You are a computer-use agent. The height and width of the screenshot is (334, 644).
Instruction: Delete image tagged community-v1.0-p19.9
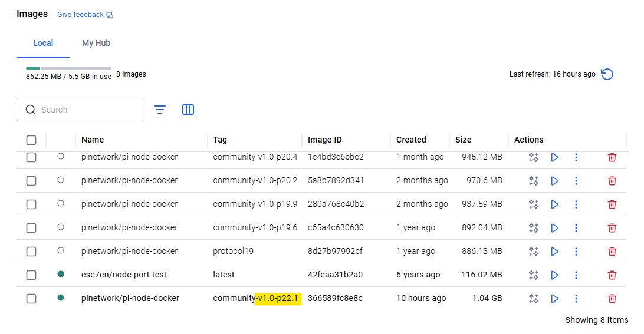point(612,204)
